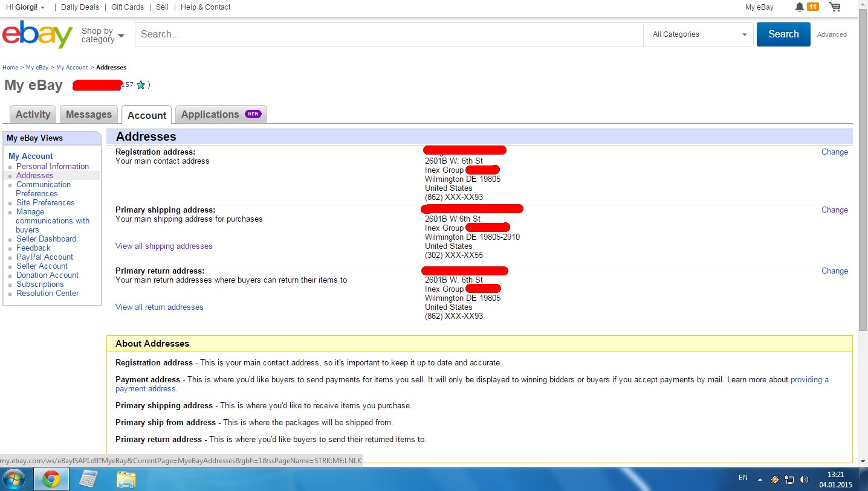
Task: Select Addresses in the sidebar
Action: (35, 176)
